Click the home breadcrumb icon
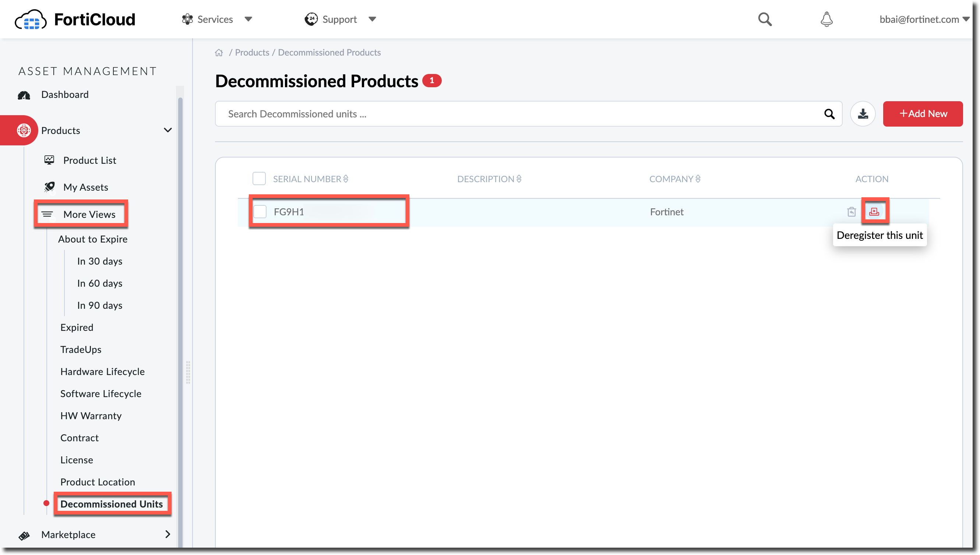980x555 pixels. [219, 53]
